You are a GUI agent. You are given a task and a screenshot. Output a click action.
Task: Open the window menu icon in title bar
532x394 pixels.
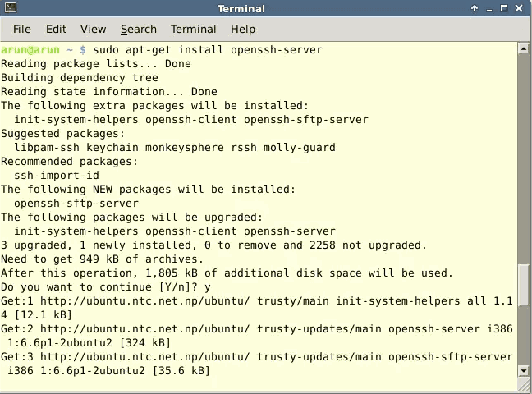coord(9,8)
